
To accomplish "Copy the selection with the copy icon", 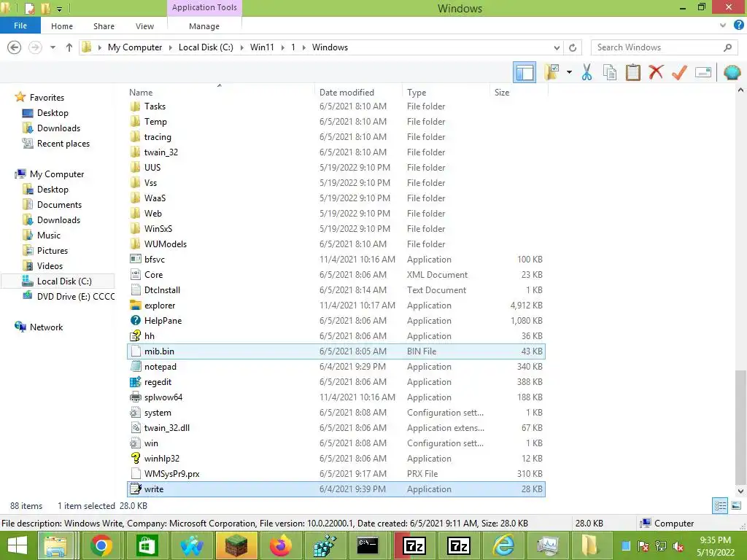I will pos(609,72).
